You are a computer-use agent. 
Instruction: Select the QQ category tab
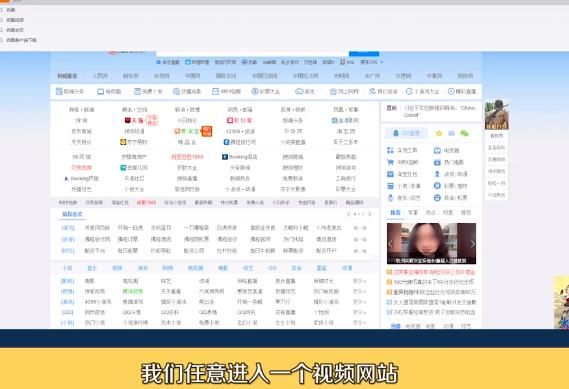273,268
